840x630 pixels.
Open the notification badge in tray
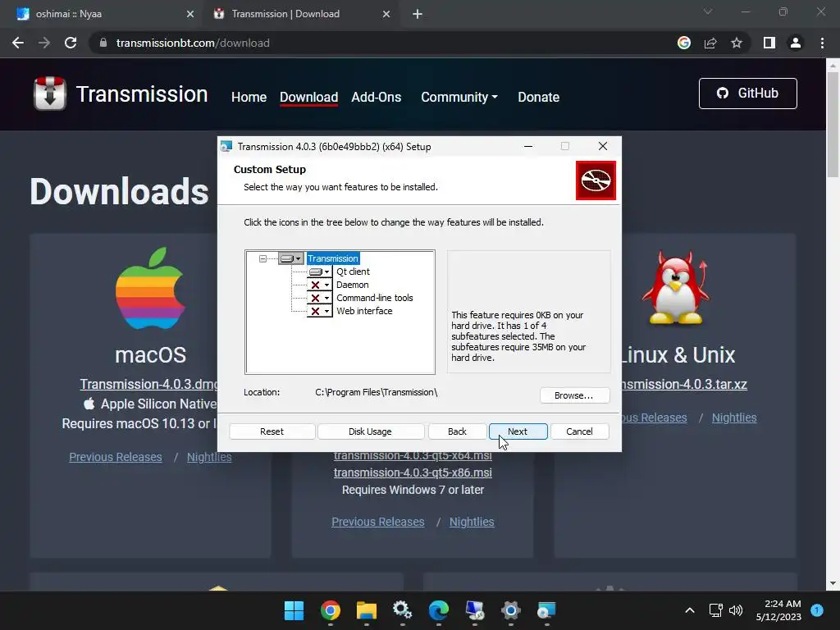(817, 609)
